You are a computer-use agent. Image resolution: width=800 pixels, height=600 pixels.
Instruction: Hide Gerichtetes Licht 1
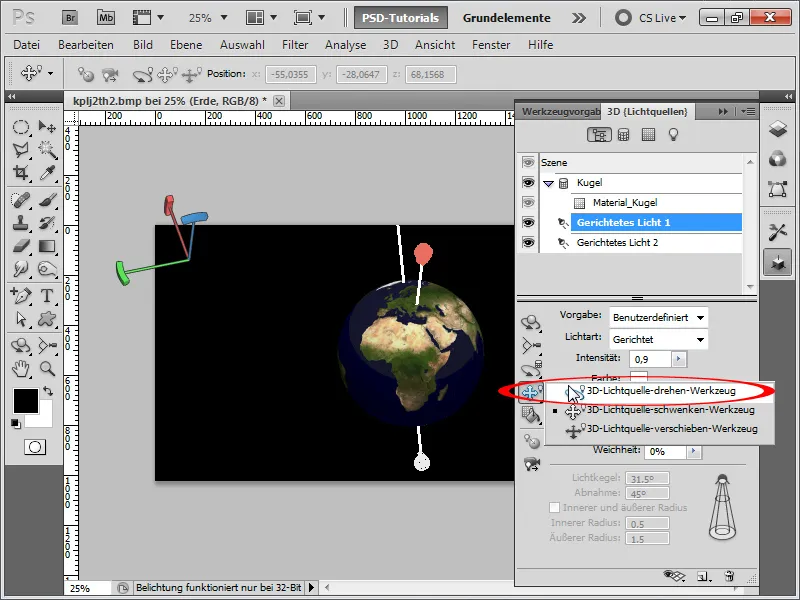click(x=528, y=222)
